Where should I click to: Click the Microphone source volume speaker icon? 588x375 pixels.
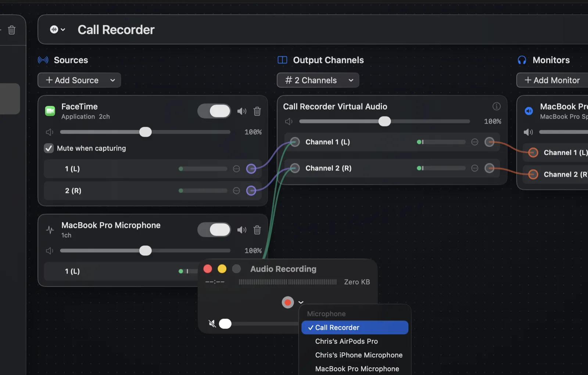(50, 251)
